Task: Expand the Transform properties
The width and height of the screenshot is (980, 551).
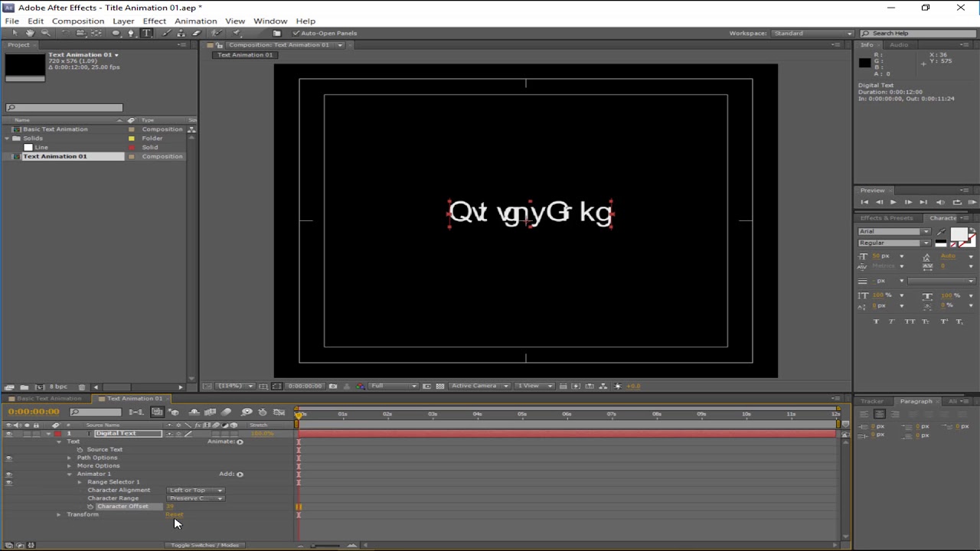Action: 59,514
